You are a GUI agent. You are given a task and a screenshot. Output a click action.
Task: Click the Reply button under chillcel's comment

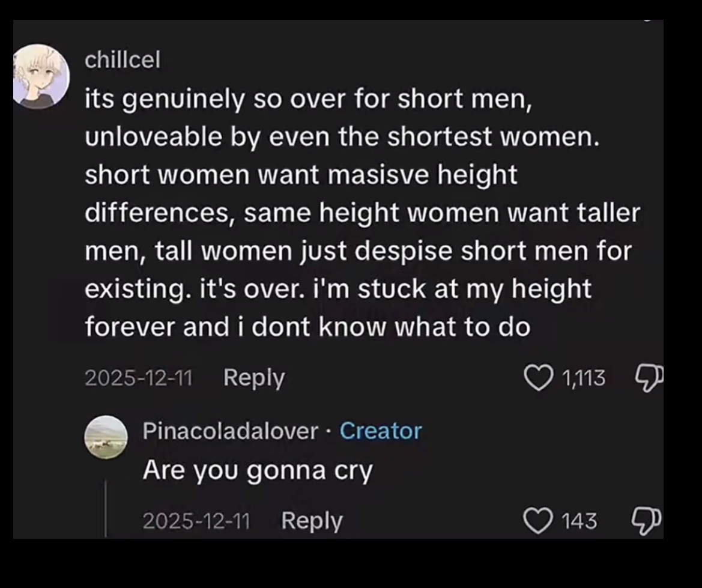pyautogui.click(x=254, y=378)
